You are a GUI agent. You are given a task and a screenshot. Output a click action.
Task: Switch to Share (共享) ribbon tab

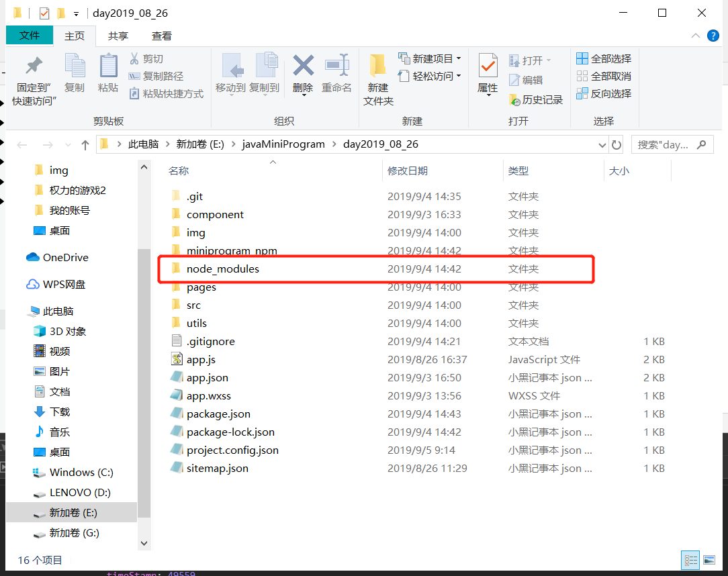click(x=118, y=36)
